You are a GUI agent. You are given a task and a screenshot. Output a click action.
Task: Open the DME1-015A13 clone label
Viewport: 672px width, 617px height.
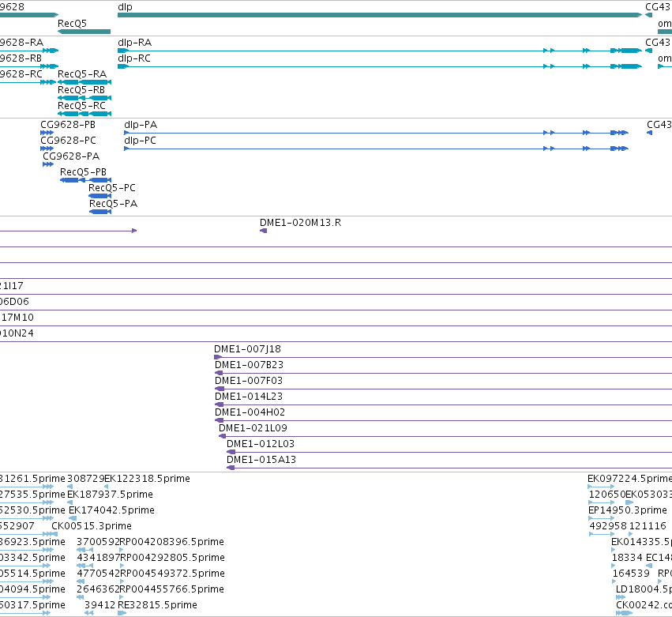[261, 460]
